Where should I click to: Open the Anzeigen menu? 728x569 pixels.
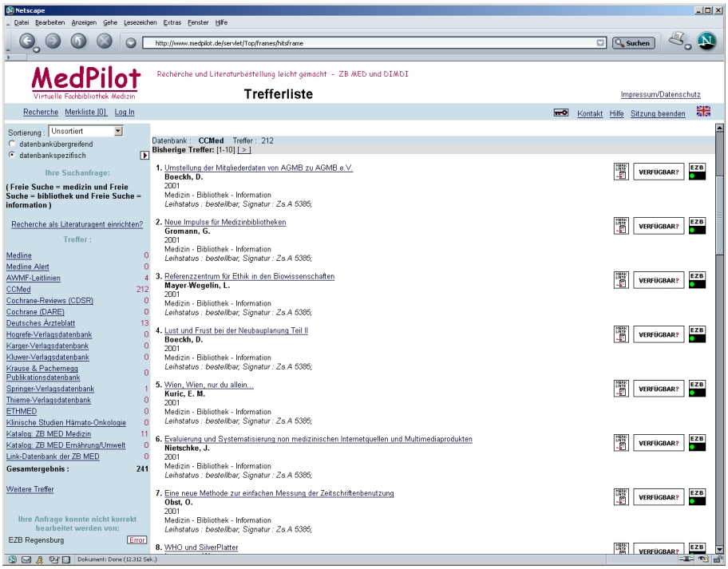point(84,22)
